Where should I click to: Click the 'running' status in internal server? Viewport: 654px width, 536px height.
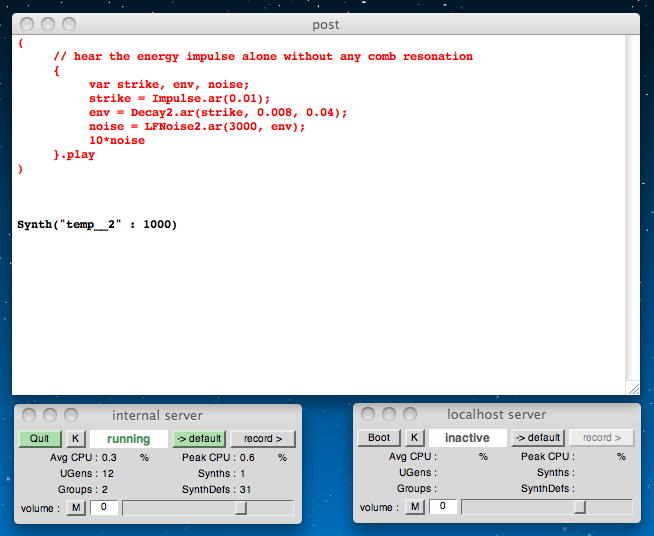pyautogui.click(x=128, y=438)
